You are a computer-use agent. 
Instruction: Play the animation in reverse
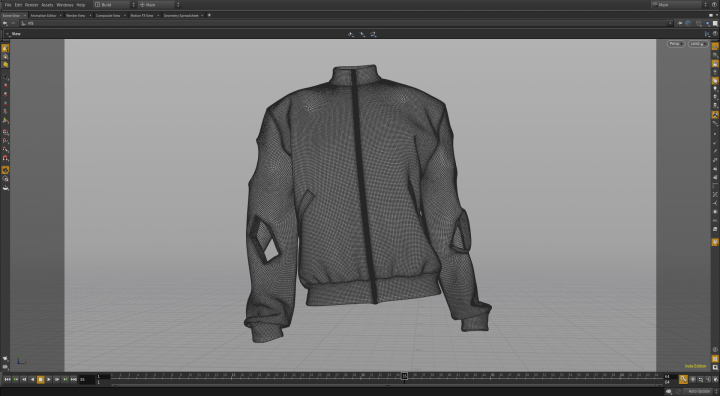coord(32,379)
